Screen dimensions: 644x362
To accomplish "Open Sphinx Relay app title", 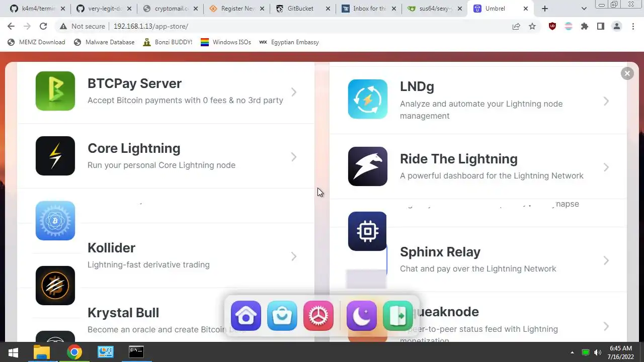I will [x=440, y=252].
